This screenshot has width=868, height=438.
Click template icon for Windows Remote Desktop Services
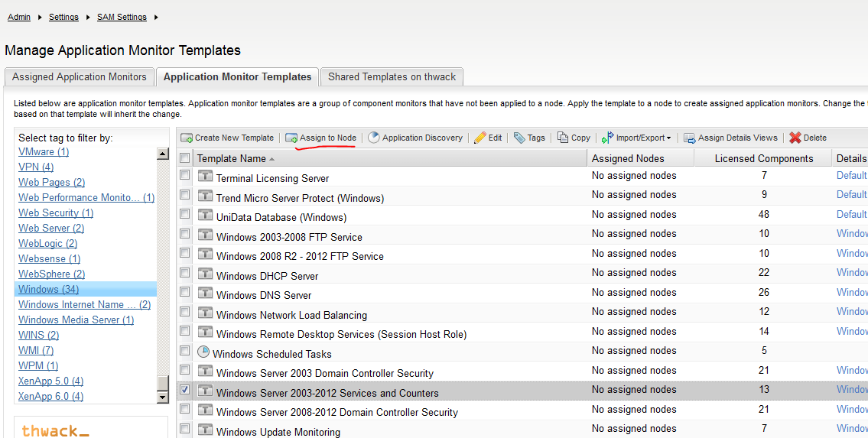206,333
